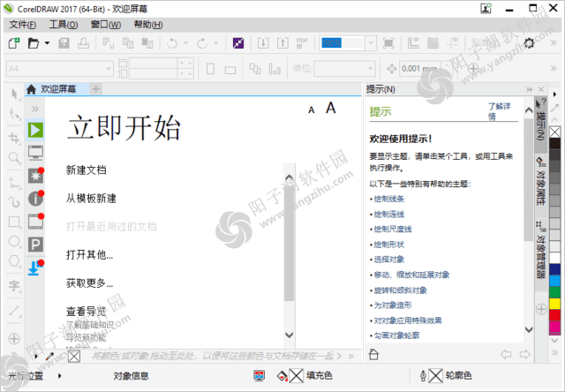
Task: Expand the welcome sidebar double-chevron
Action: point(35,109)
